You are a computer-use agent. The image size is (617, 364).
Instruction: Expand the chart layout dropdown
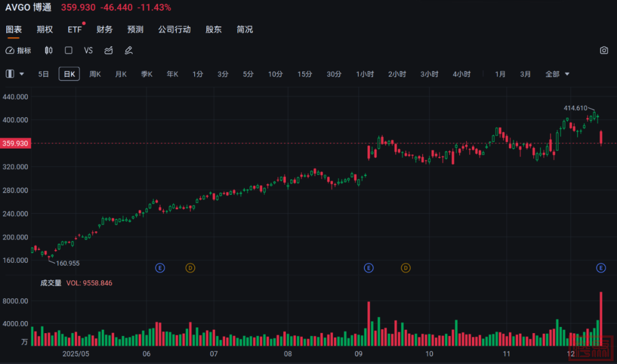15,74
